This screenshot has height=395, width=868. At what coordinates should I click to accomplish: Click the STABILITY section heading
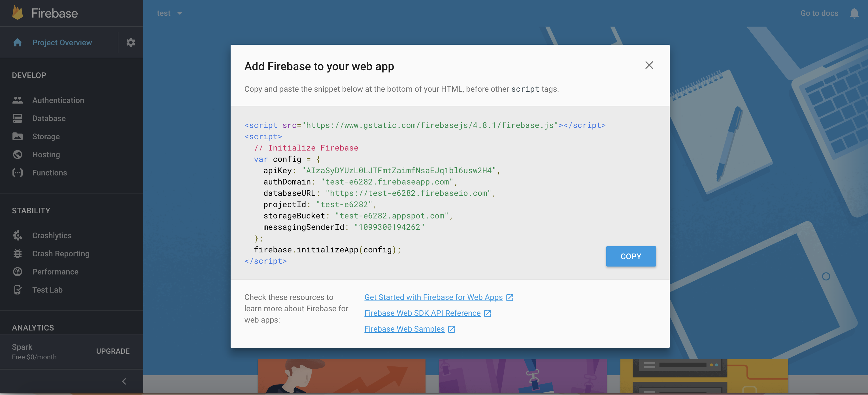[x=31, y=211]
